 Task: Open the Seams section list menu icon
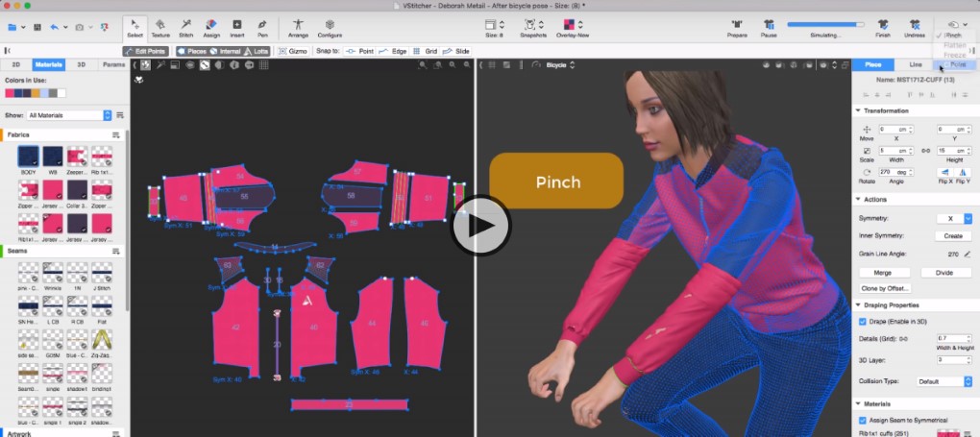click(x=115, y=252)
